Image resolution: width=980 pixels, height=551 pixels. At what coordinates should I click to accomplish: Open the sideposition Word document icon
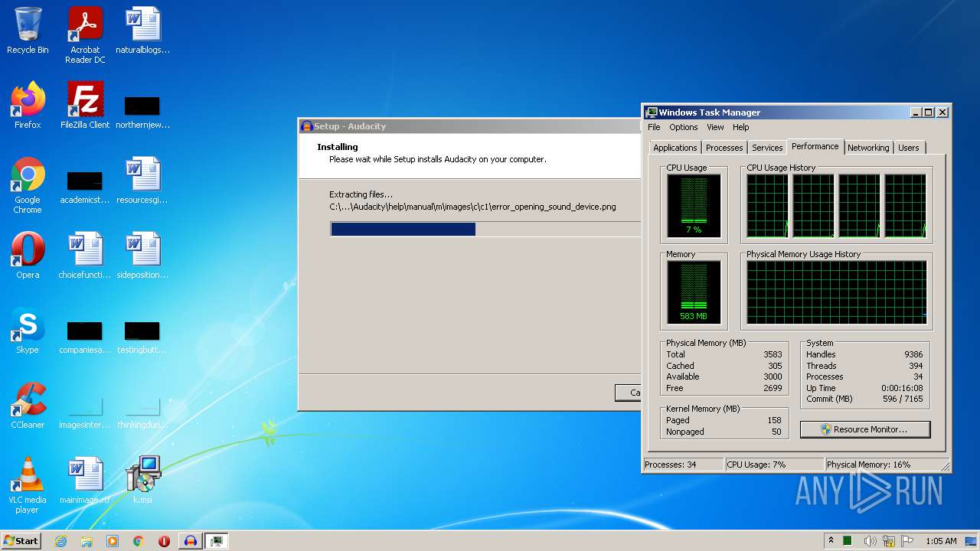coord(142,256)
